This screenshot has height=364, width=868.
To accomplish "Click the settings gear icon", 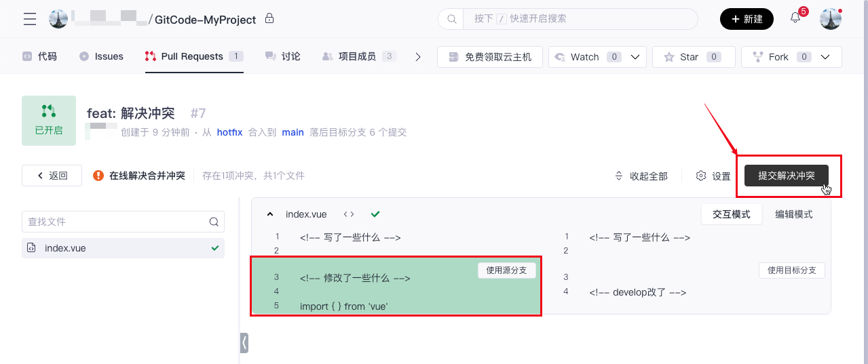I will 701,176.
